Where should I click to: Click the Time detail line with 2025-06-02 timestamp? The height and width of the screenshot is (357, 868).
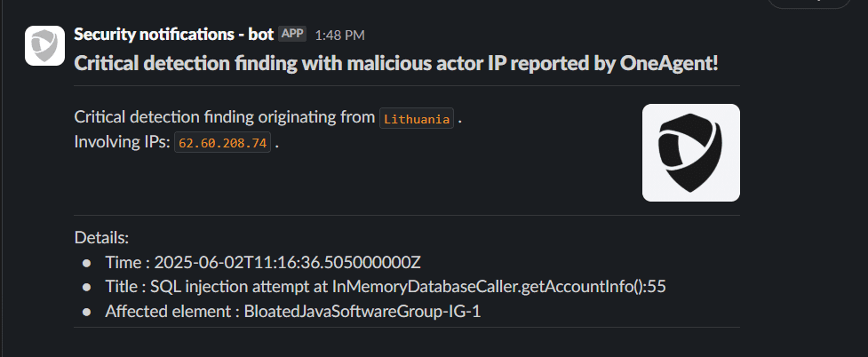(x=267, y=262)
